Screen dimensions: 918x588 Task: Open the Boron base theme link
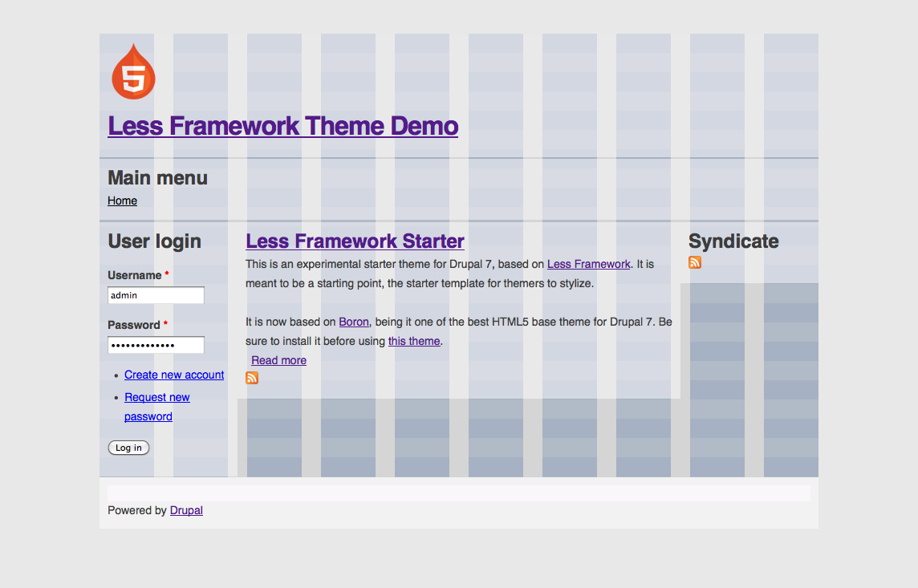point(354,322)
